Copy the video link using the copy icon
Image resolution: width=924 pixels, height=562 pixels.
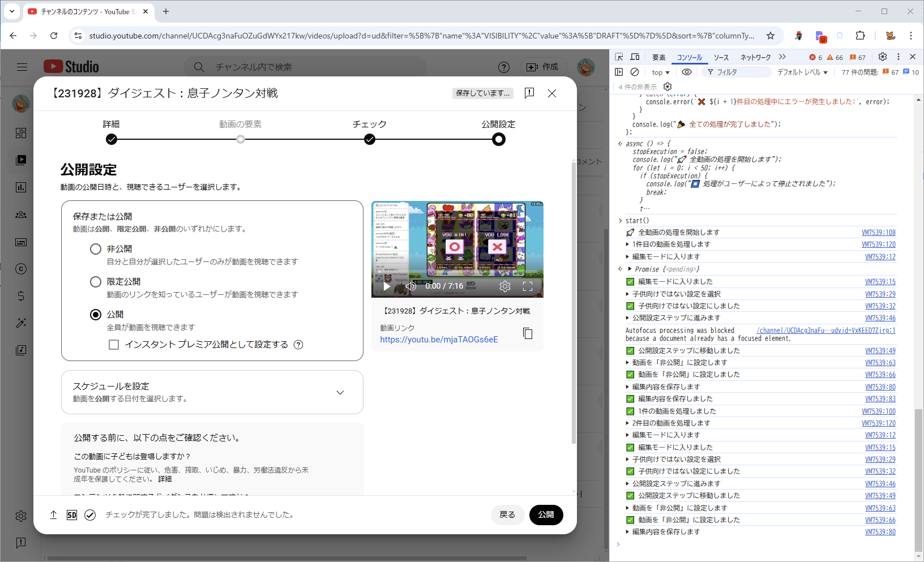pos(528,333)
